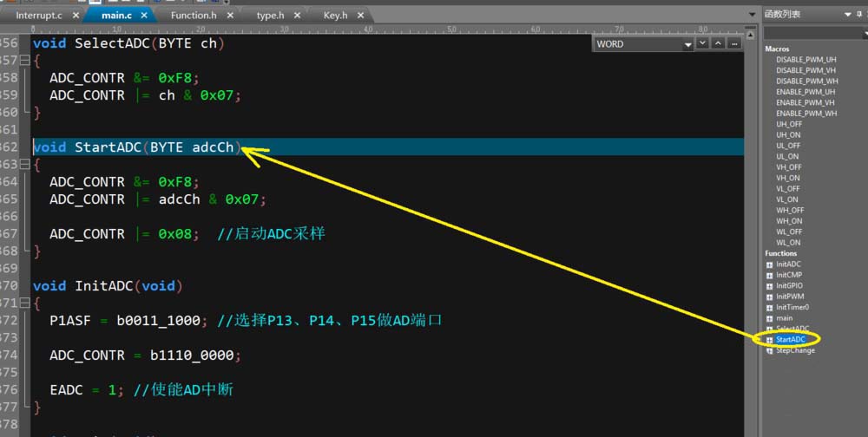Image resolution: width=868 pixels, height=437 pixels.
Task: Select macro VH_OFF
Action: point(789,167)
